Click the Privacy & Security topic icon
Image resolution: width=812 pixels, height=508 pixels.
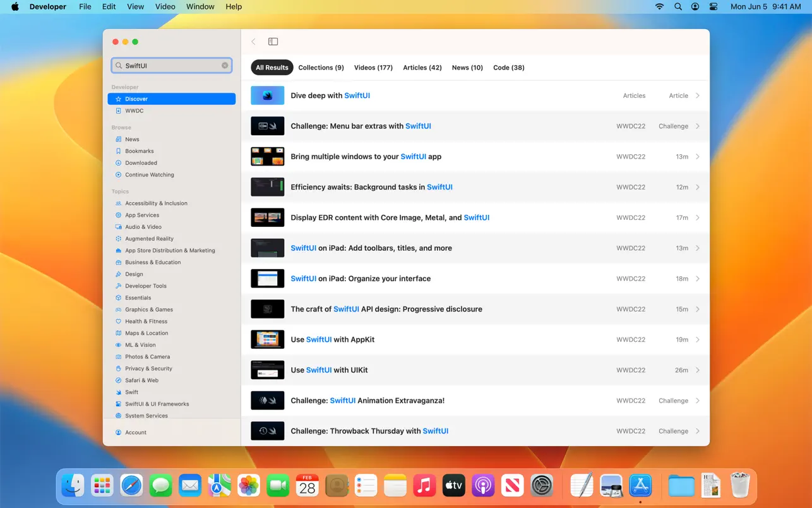[x=118, y=368]
